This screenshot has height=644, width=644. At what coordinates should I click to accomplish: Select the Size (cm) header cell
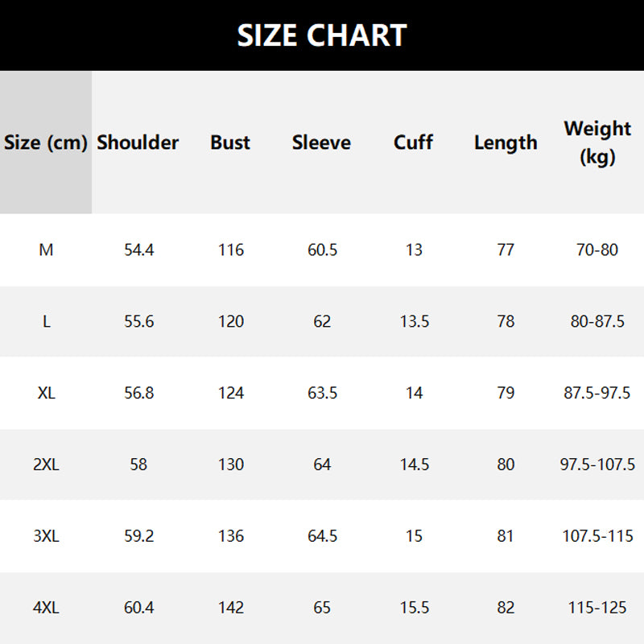click(x=46, y=142)
